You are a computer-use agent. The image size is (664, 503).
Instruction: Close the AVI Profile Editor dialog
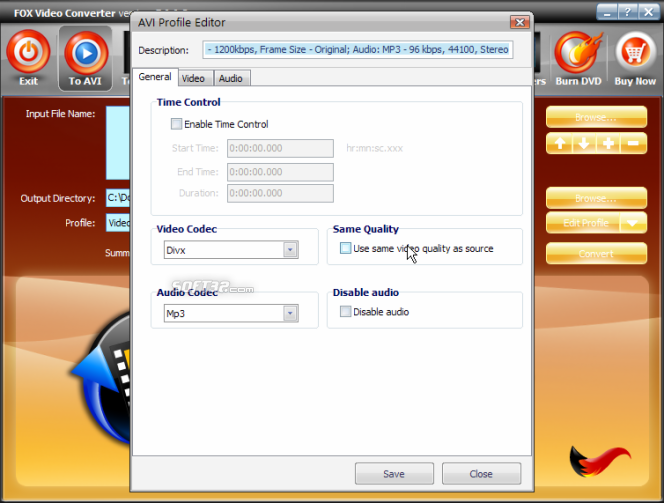(520, 22)
